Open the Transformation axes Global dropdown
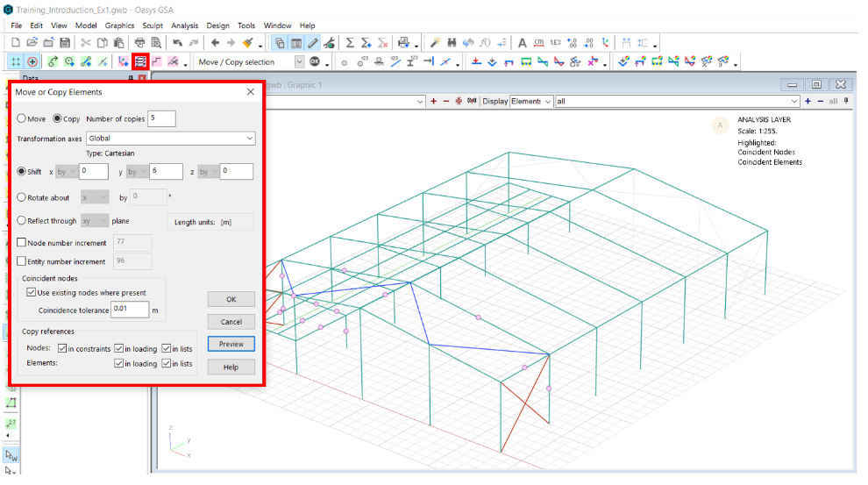The height and width of the screenshot is (485, 868). click(x=250, y=139)
